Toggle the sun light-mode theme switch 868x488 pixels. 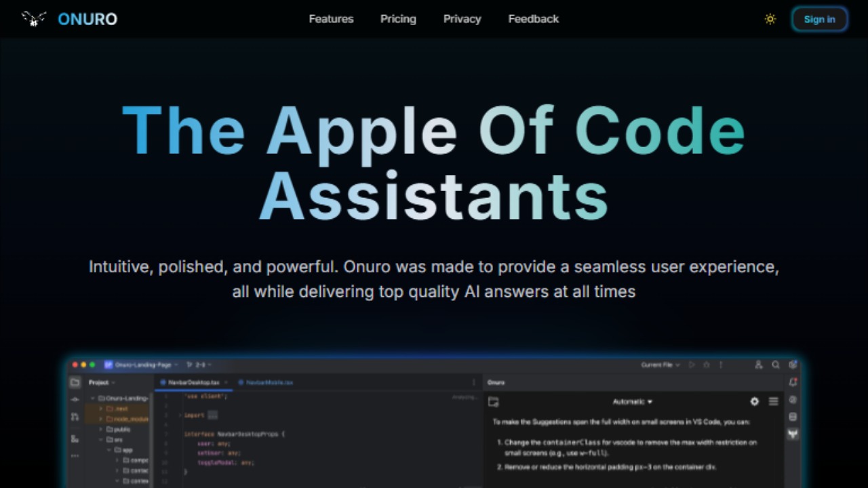770,19
